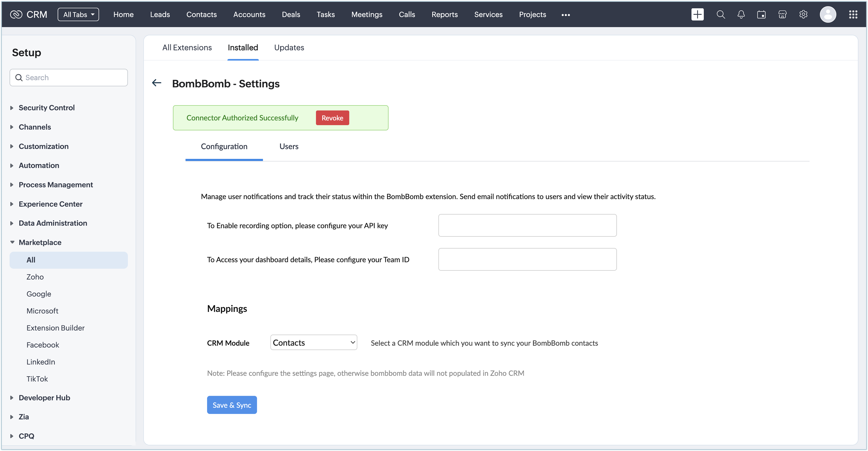This screenshot has width=868, height=451.
Task: Open the setup gear icon
Action: pyautogui.click(x=803, y=14)
